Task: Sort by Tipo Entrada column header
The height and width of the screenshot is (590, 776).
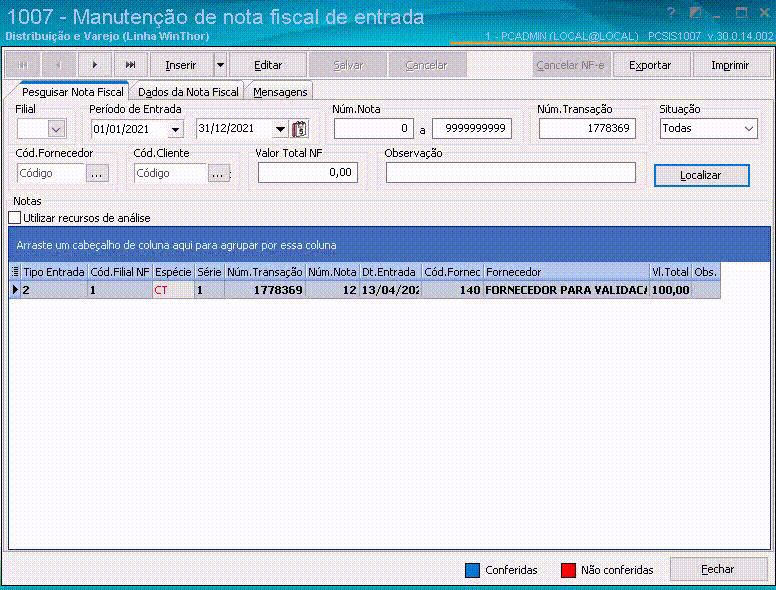Action: (54, 272)
